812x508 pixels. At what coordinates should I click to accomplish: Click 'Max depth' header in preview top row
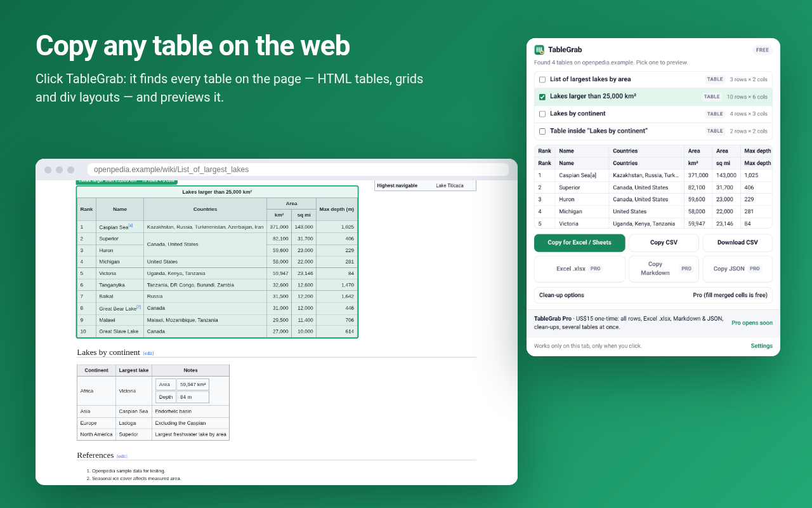[x=757, y=151]
